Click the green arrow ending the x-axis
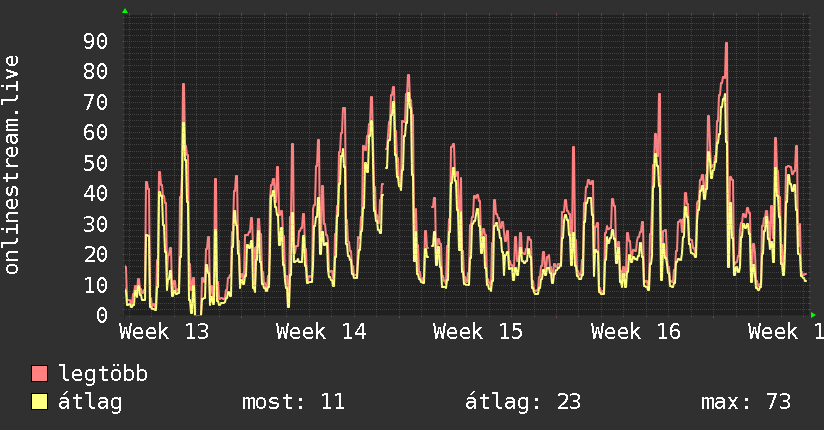The image size is (824, 430). (813, 315)
